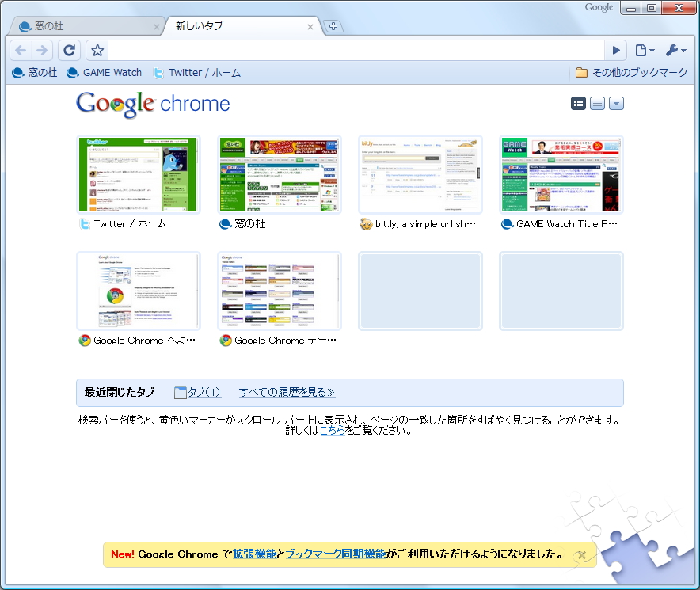This screenshot has height=590, width=700.
Task: Bookmark this page with the star icon
Action: point(96,50)
